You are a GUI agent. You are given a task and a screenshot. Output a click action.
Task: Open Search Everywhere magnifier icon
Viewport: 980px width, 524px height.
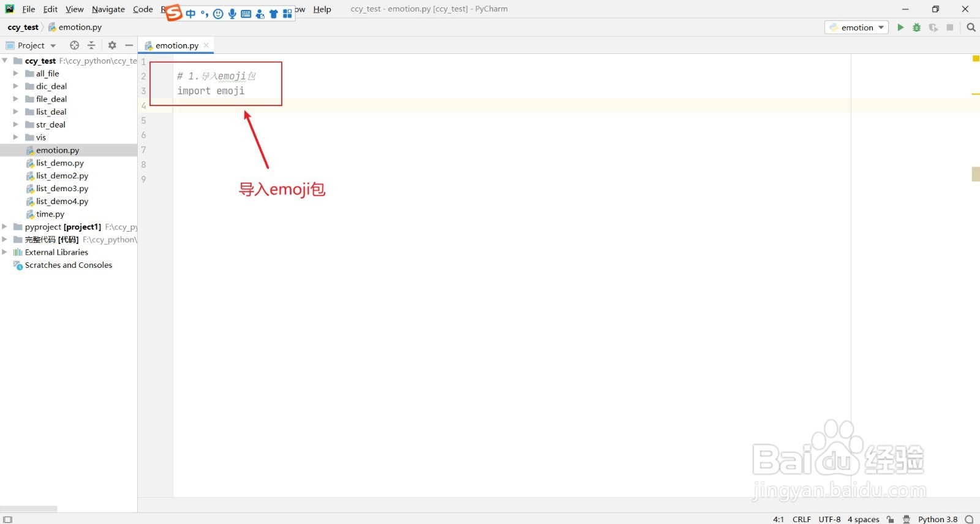pyautogui.click(x=971, y=28)
